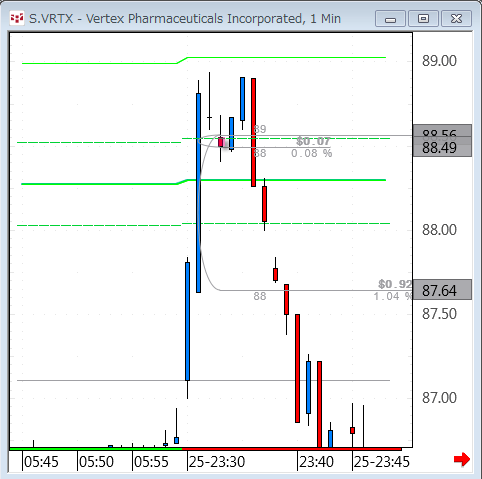Click the 88.00 price axis label
Screen dimensions: 482x479
[439, 230]
